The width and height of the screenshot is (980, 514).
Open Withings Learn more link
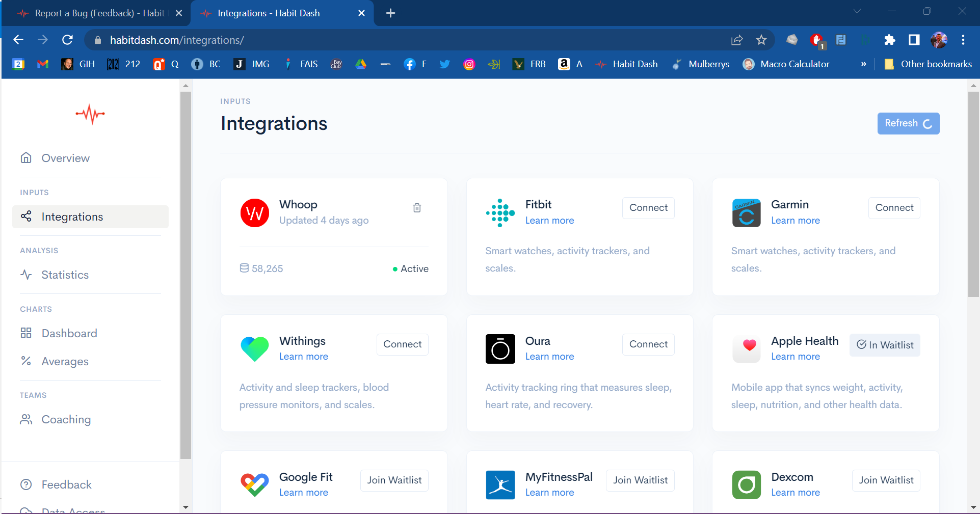tap(304, 357)
